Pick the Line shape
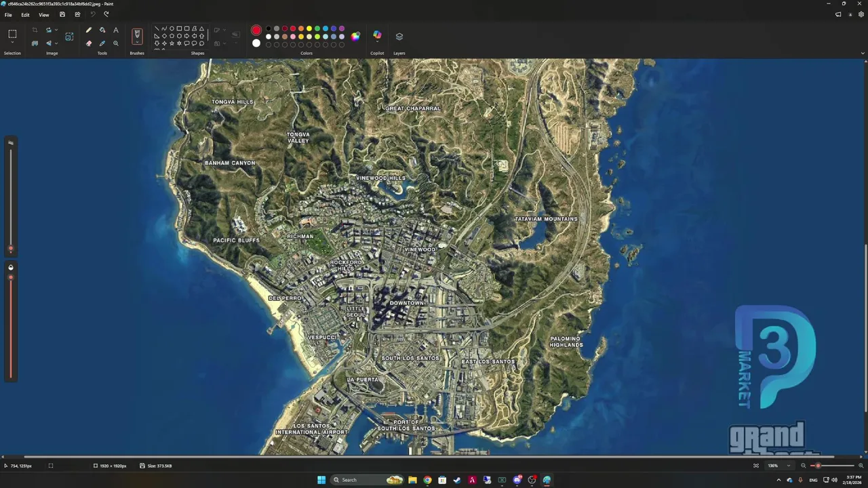Image resolution: width=868 pixels, height=488 pixels. (x=157, y=28)
